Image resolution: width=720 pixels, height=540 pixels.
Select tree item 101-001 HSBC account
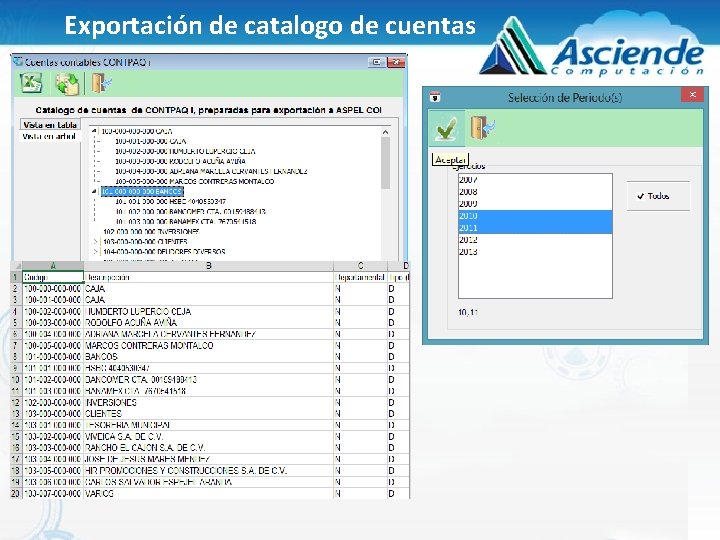[170, 201]
